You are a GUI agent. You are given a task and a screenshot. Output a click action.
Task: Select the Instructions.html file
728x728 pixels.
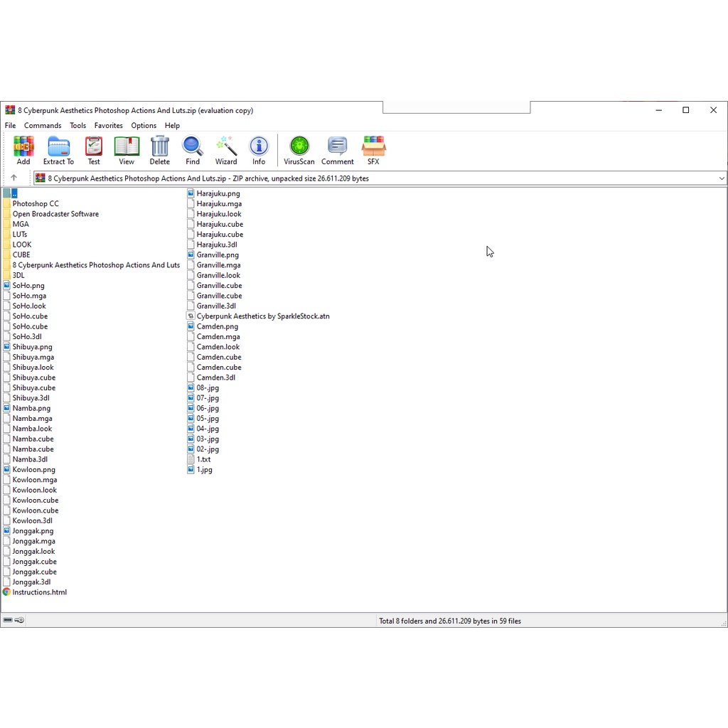(x=39, y=592)
